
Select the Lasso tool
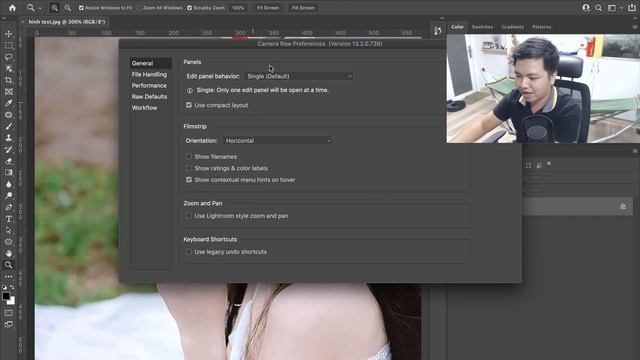pyautogui.click(x=9, y=57)
